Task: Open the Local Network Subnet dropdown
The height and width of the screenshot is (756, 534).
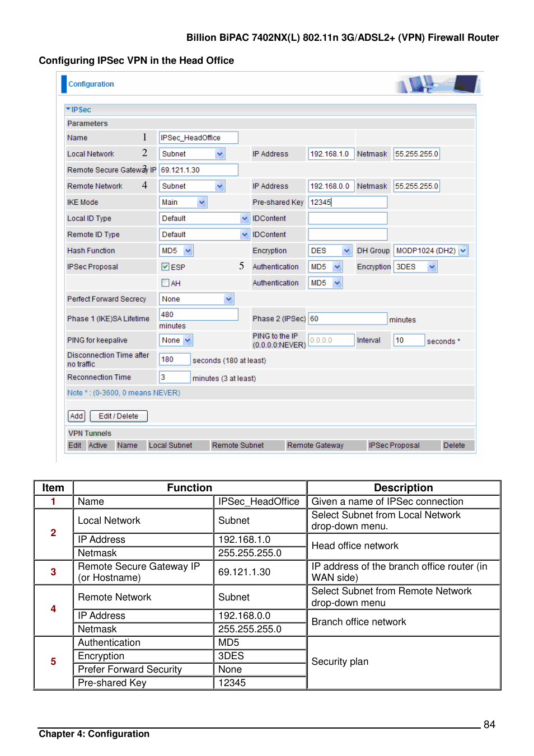Action: 193,154
